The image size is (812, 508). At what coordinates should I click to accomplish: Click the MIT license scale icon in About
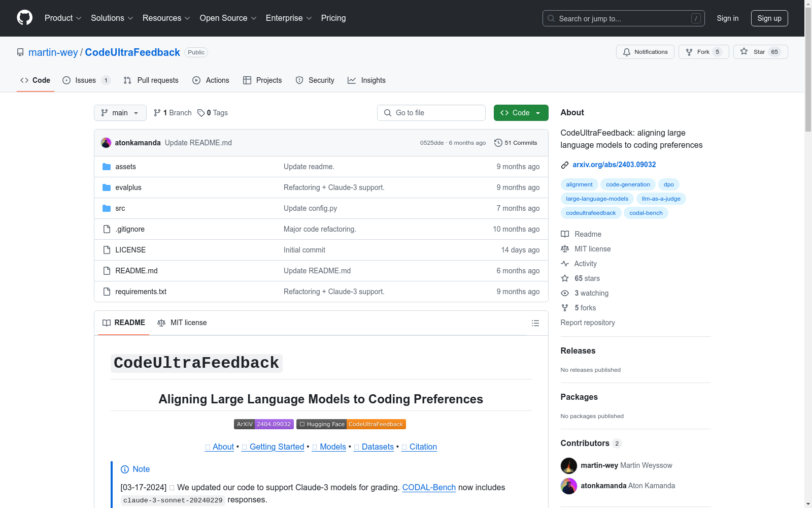click(565, 249)
